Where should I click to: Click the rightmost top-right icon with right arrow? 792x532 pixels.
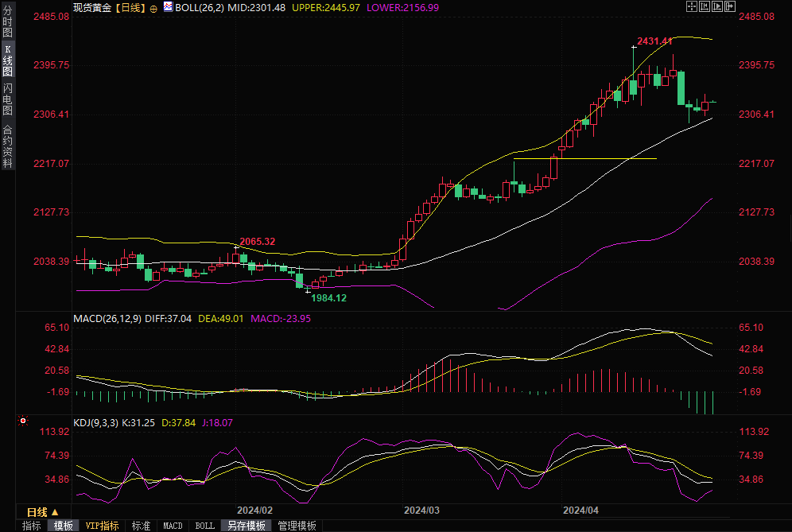coord(729,6)
